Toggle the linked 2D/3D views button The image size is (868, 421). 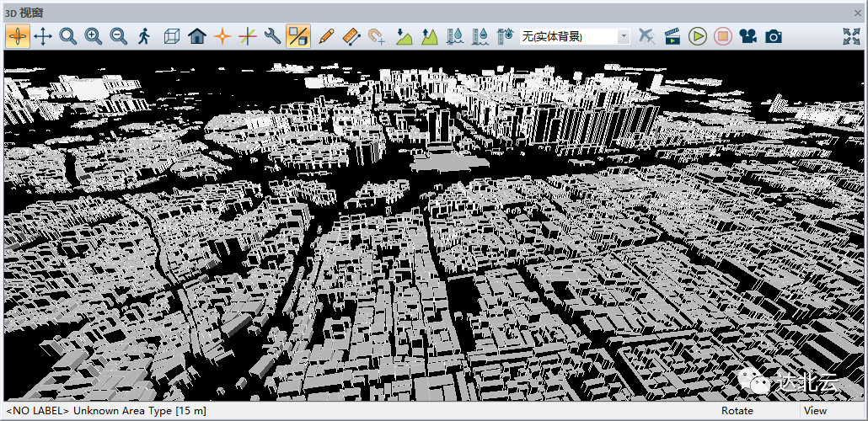pyautogui.click(x=297, y=36)
